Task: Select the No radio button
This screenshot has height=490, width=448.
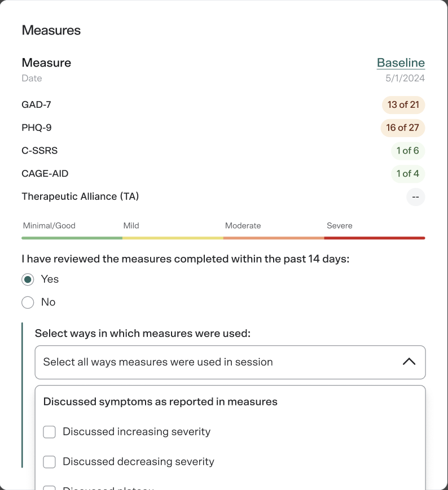Action: [x=27, y=302]
